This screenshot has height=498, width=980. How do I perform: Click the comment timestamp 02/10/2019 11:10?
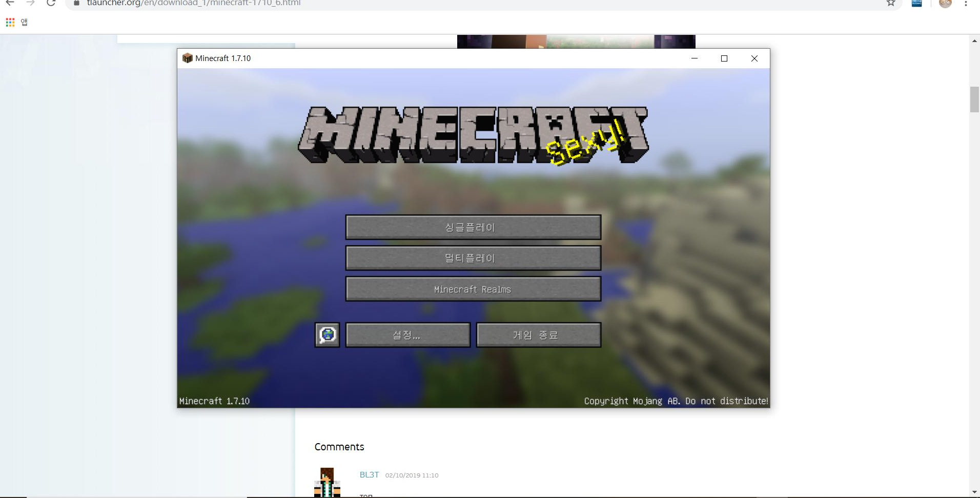tap(412, 475)
